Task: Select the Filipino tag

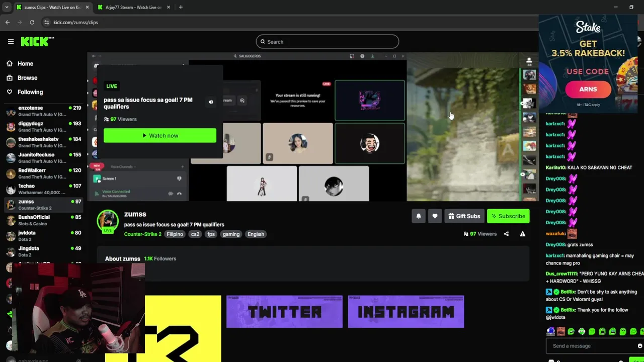Action: tap(175, 234)
